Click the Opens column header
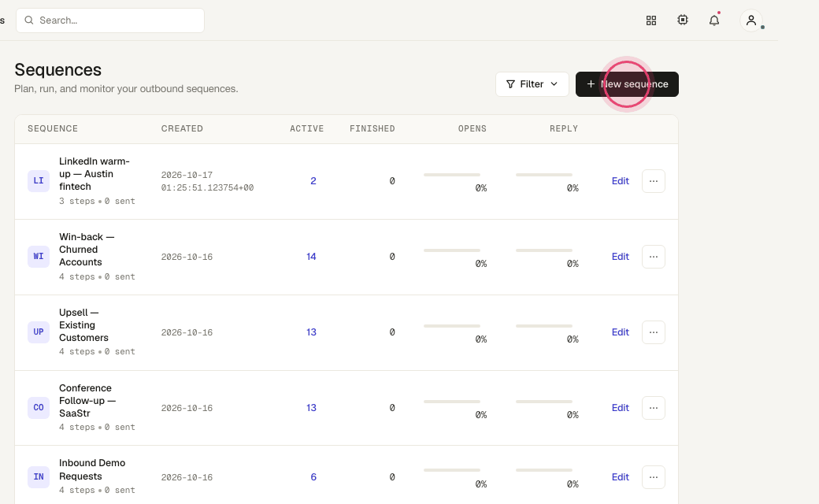This screenshot has height=504, width=819. tap(472, 128)
